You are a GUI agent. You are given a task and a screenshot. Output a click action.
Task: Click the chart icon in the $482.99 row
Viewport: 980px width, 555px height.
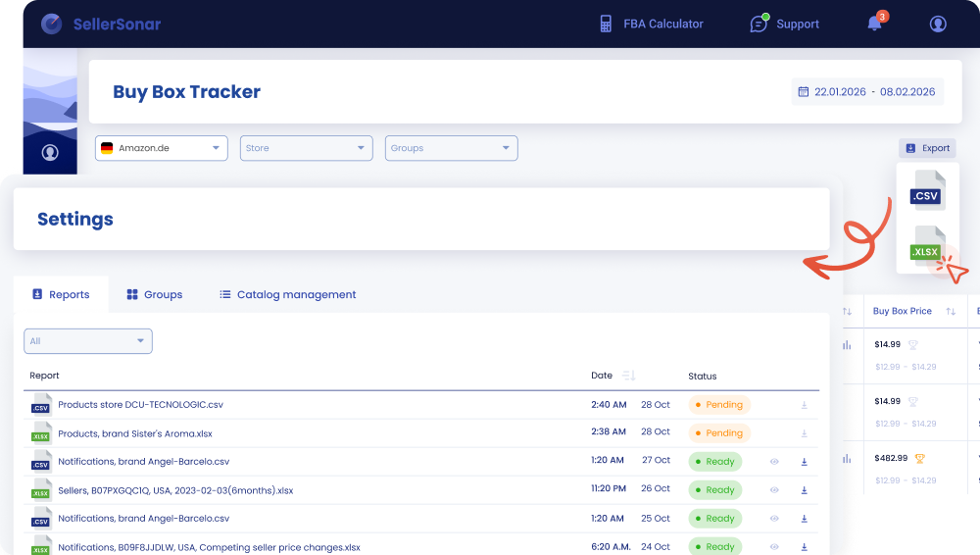click(847, 459)
